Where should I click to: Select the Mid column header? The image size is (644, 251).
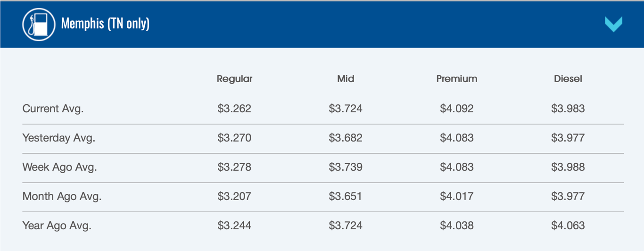tap(346, 79)
